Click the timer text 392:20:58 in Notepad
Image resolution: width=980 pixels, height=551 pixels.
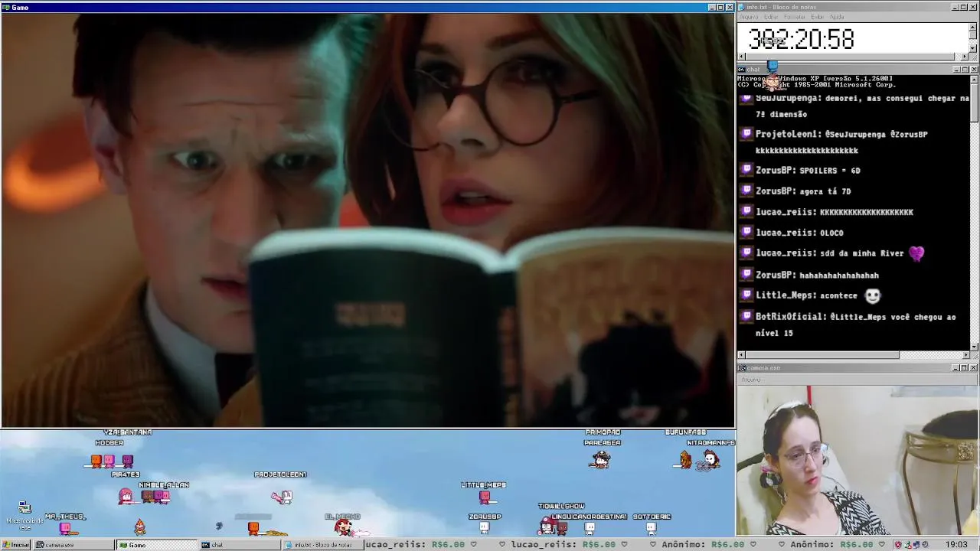point(801,39)
